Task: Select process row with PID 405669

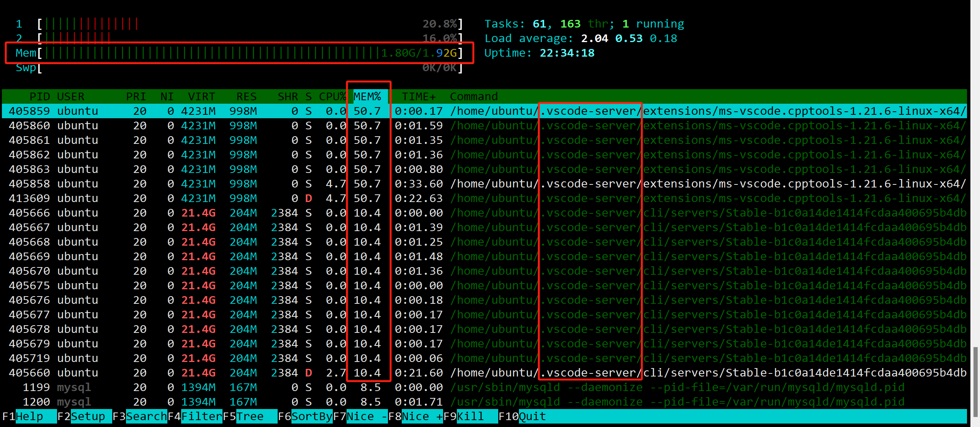Action: [484, 256]
